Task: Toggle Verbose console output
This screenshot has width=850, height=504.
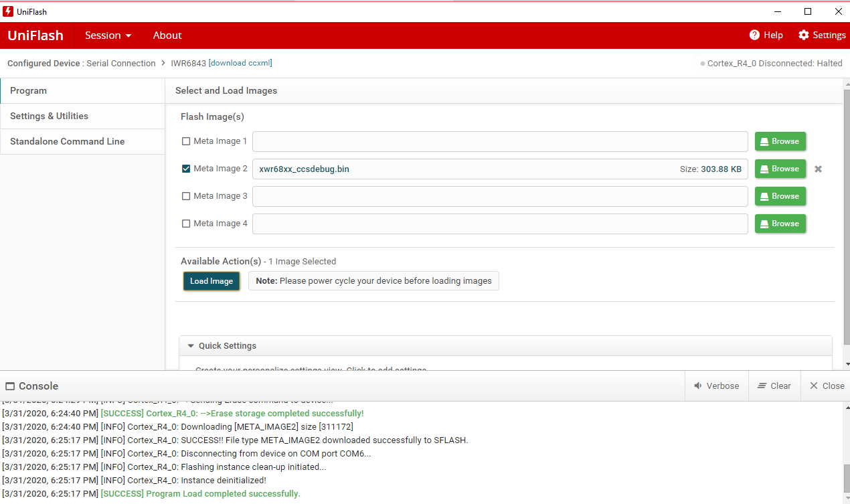Action: [x=716, y=386]
